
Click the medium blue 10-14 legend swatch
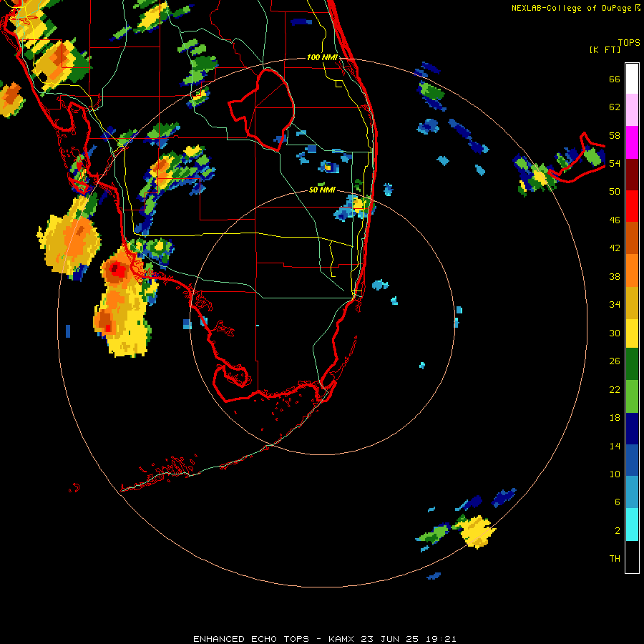[632, 460]
